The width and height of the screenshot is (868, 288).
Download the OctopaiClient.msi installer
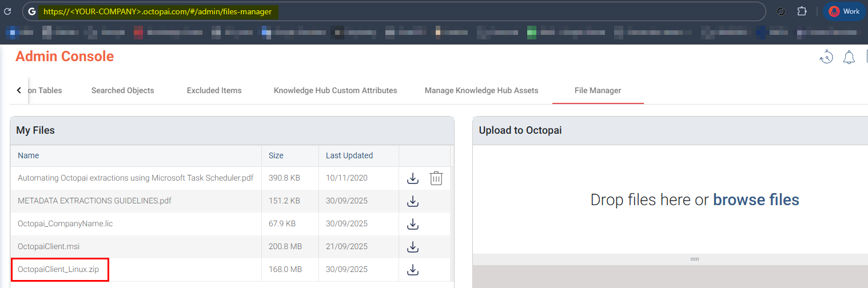click(413, 247)
